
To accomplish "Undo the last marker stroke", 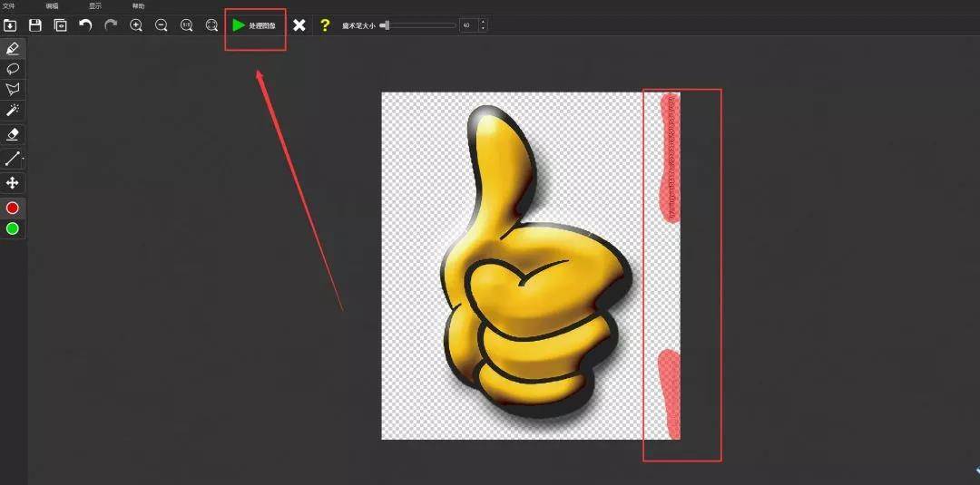I will tap(85, 25).
